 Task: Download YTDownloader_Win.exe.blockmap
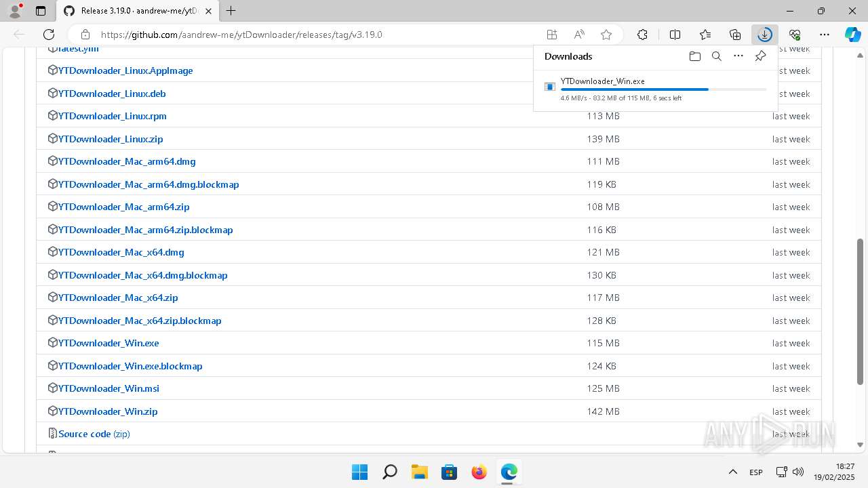(x=130, y=366)
